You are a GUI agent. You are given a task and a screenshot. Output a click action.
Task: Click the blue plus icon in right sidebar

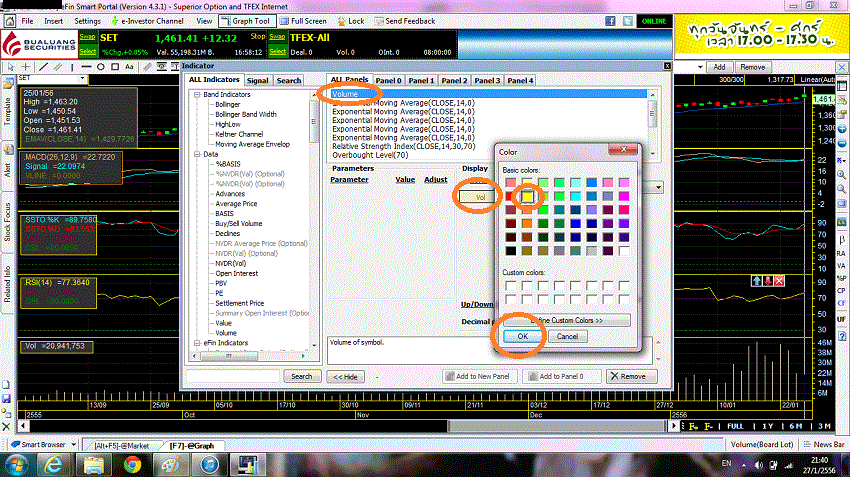pyautogui.click(x=842, y=129)
